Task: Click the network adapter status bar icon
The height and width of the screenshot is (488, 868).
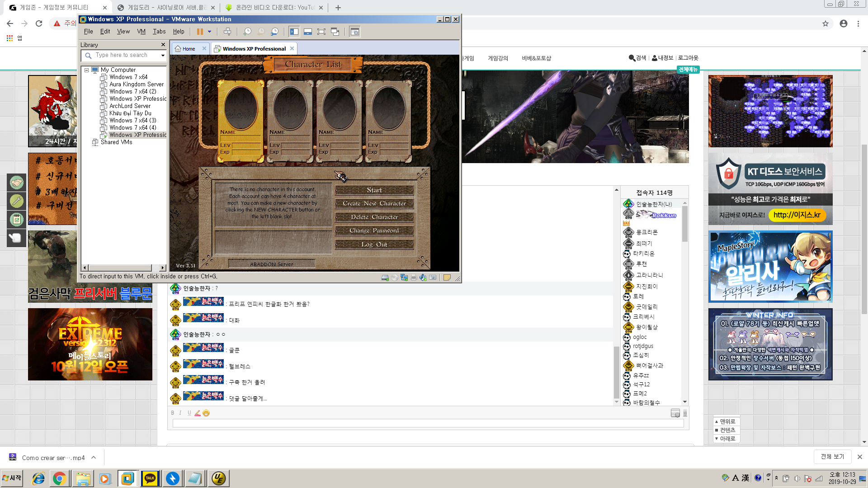Action: [x=404, y=277]
